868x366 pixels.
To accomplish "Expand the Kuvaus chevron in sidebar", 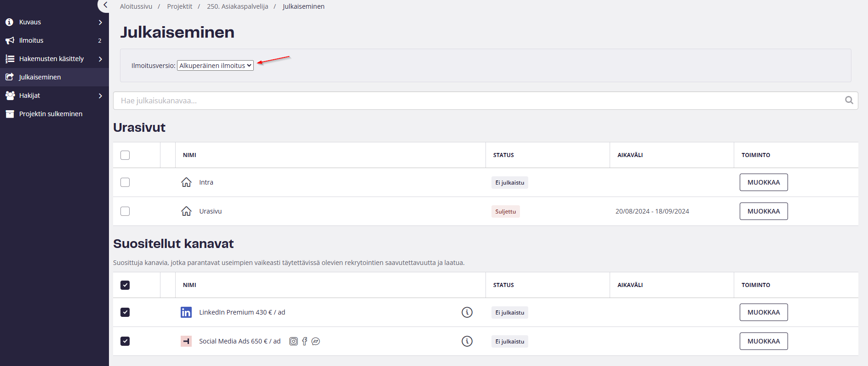I will coord(100,22).
